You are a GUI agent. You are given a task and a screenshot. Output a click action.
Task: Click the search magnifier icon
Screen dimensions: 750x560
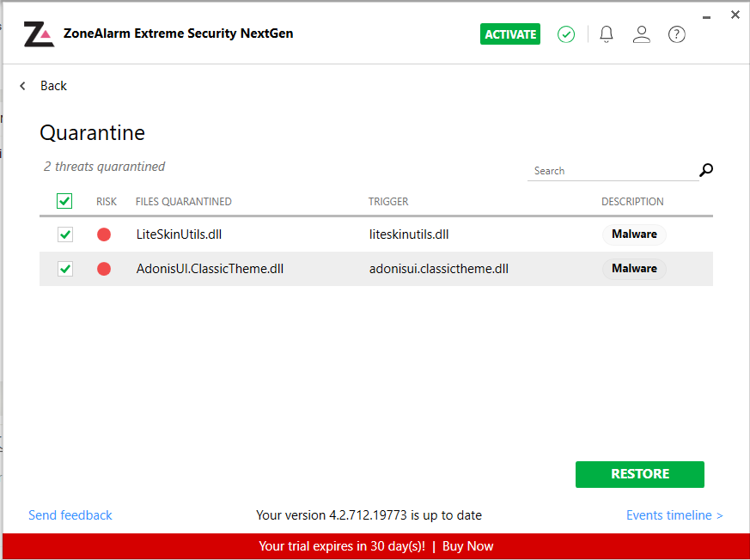point(706,170)
